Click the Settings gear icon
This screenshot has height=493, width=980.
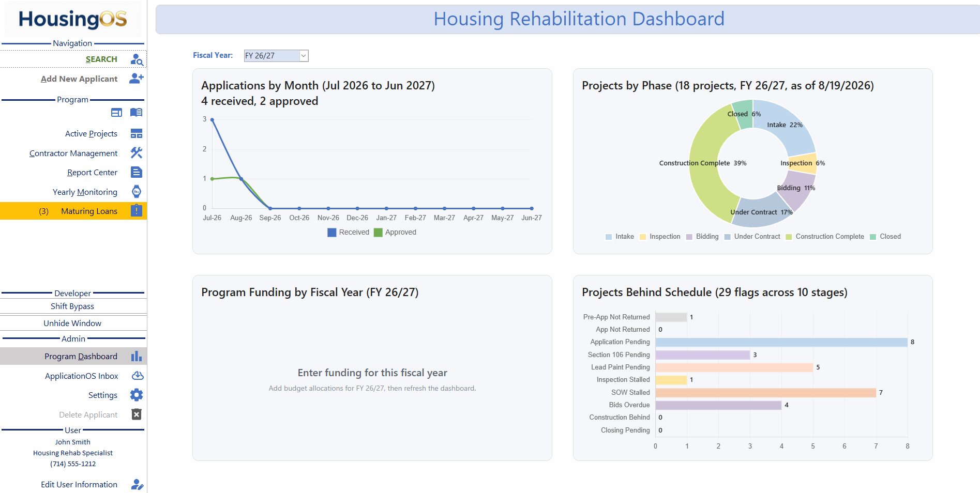137,395
